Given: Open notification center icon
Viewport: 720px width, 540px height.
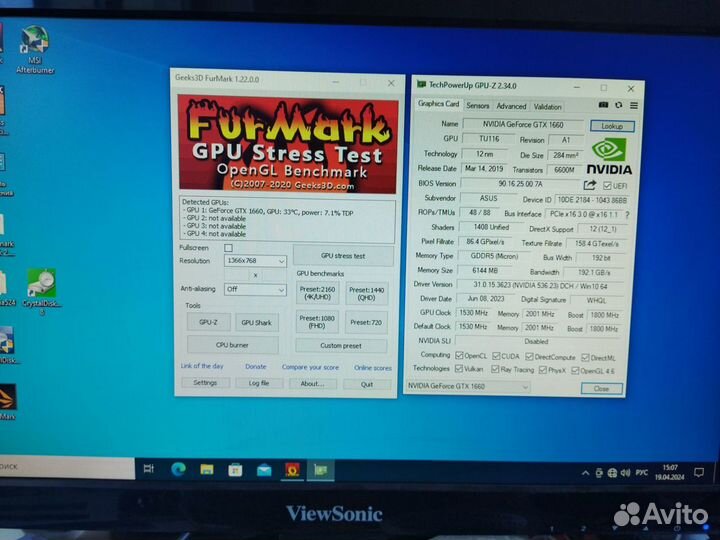Looking at the screenshot, I should point(699,472).
